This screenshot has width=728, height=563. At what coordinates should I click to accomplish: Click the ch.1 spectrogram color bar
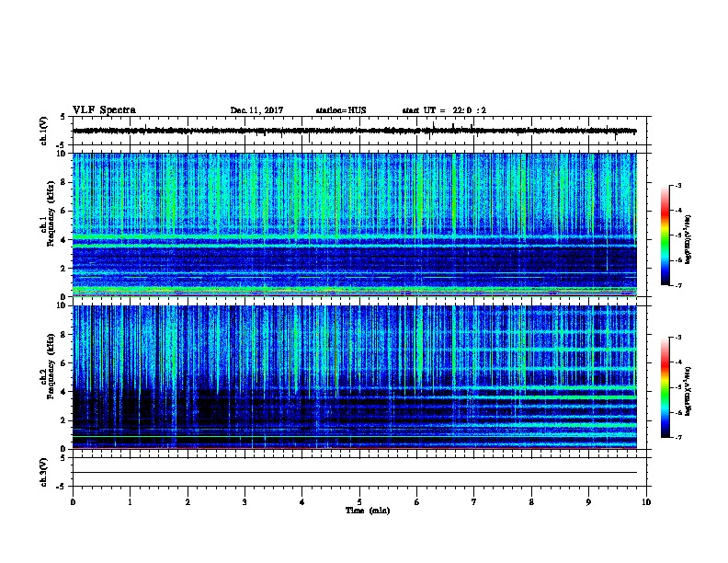665,236
